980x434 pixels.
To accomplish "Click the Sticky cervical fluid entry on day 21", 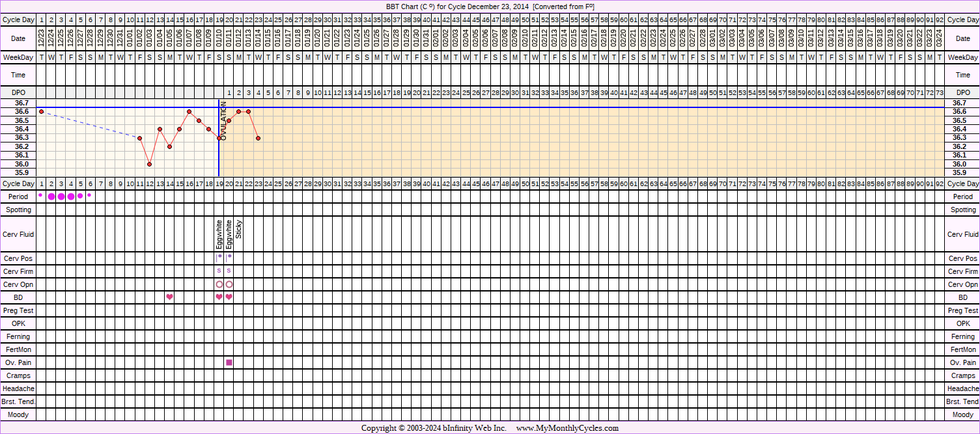I will (239, 230).
